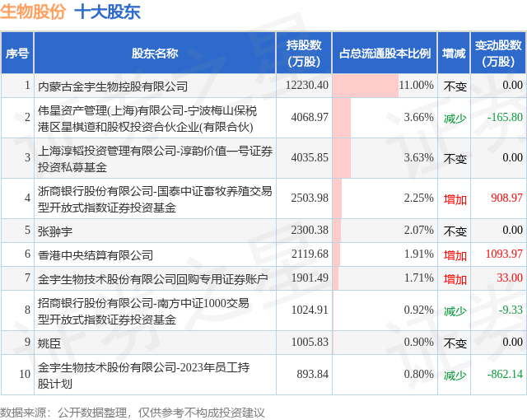
Task: Click 减少 in the 招商银行 row
Action: pos(455,311)
